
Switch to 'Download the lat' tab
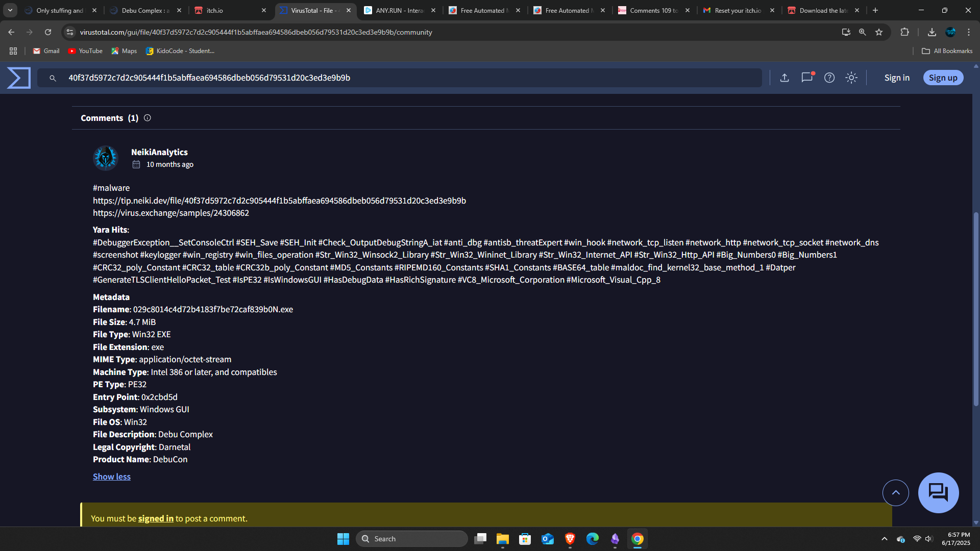coord(823,10)
